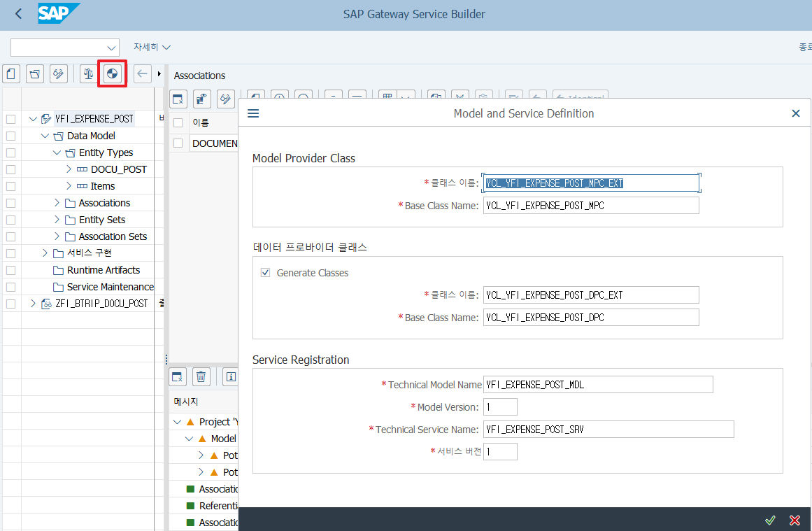812x531 pixels.
Task: Click the Technical Model Name field
Action: pyautogui.click(x=598, y=384)
